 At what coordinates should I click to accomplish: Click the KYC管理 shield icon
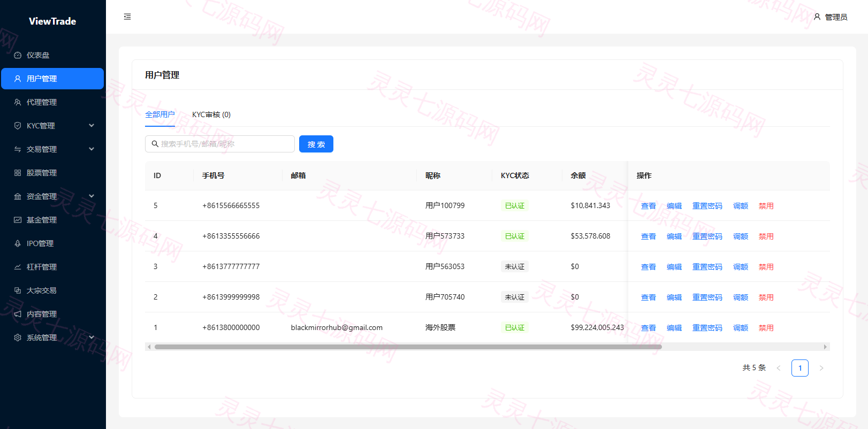18,126
